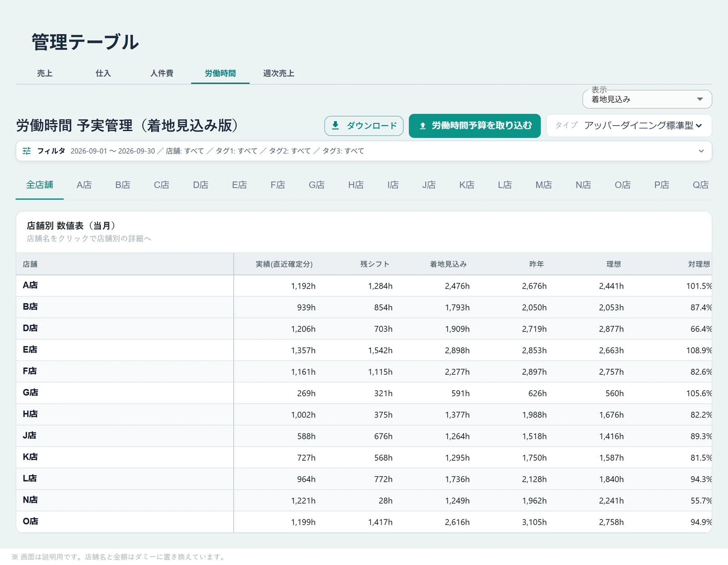728x565 pixels.
Task: Select the A店 store tab
Action: [x=84, y=185]
